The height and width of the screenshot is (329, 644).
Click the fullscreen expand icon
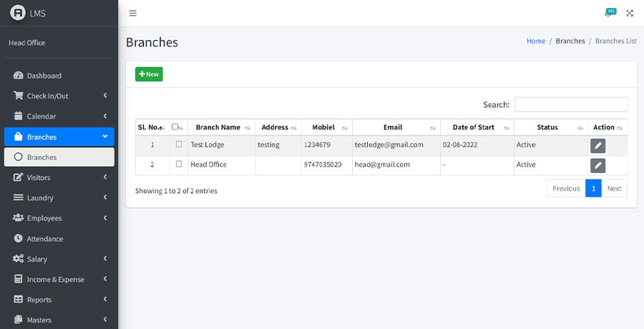coord(630,14)
